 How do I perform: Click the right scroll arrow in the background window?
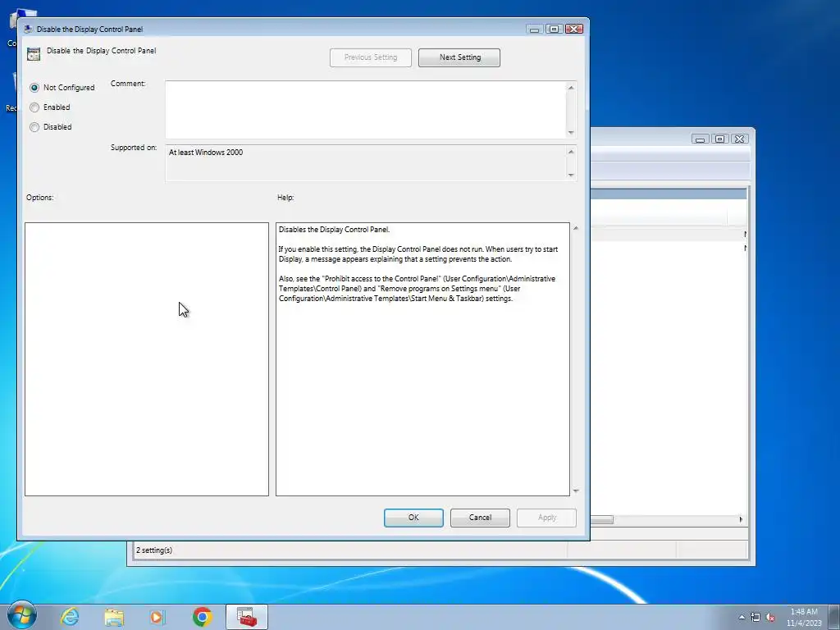(741, 519)
